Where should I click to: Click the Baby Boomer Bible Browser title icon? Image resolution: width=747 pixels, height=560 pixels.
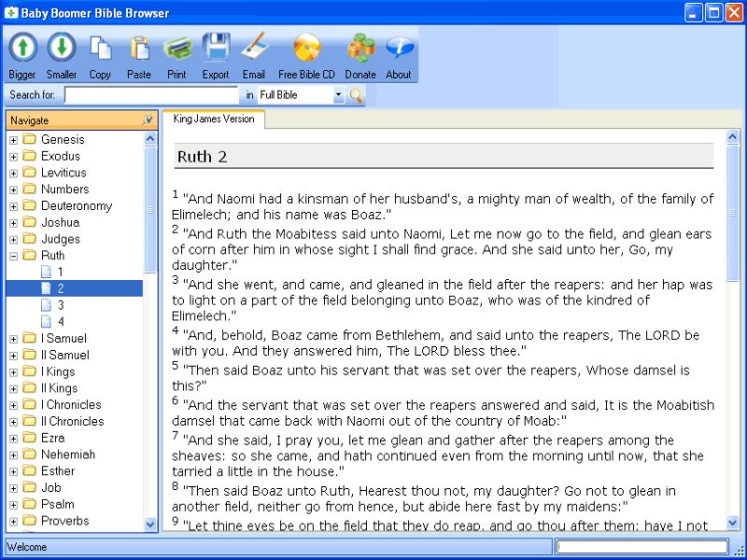[x=10, y=12]
